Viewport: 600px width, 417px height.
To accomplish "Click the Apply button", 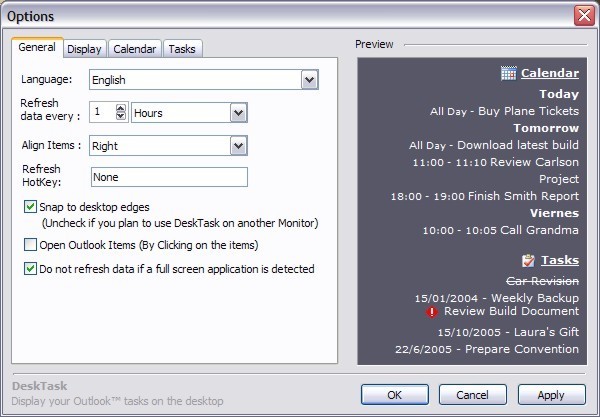I will tap(551, 394).
